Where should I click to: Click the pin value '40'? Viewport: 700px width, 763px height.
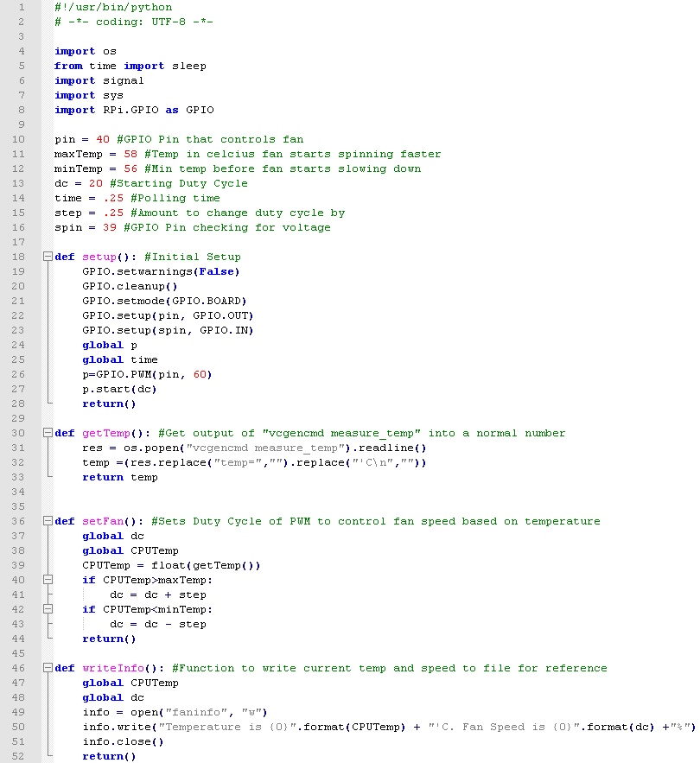point(103,139)
